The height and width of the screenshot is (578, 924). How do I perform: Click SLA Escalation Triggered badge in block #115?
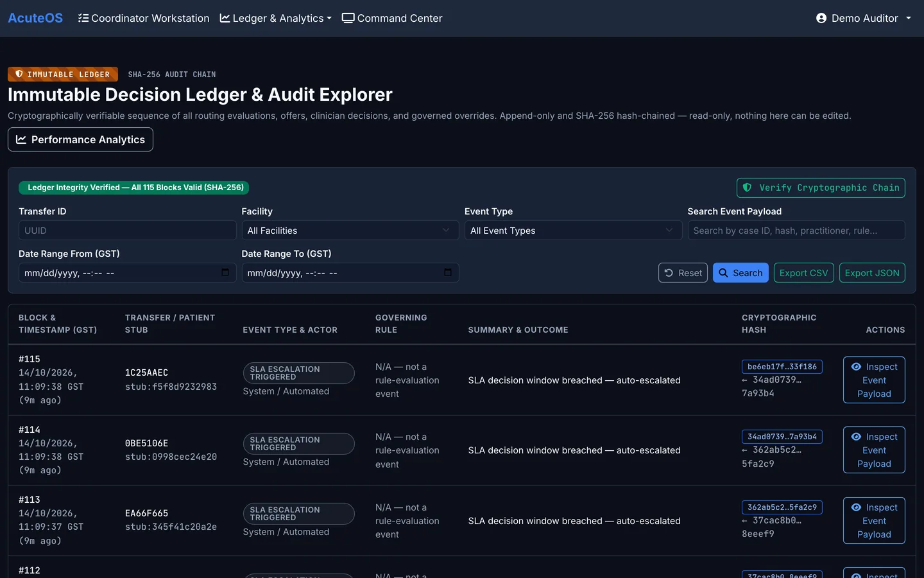[x=298, y=373]
